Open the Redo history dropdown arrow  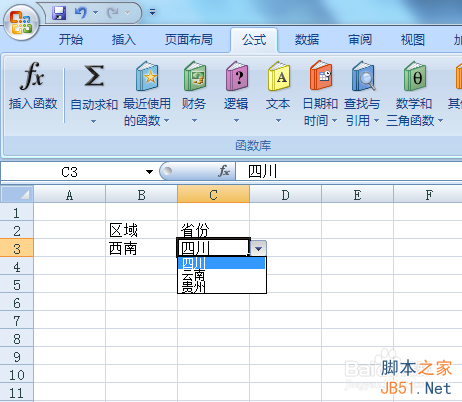click(x=127, y=13)
